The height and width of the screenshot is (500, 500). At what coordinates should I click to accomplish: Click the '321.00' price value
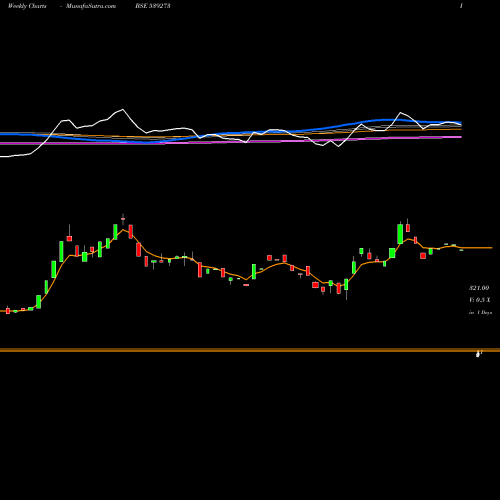point(479,288)
